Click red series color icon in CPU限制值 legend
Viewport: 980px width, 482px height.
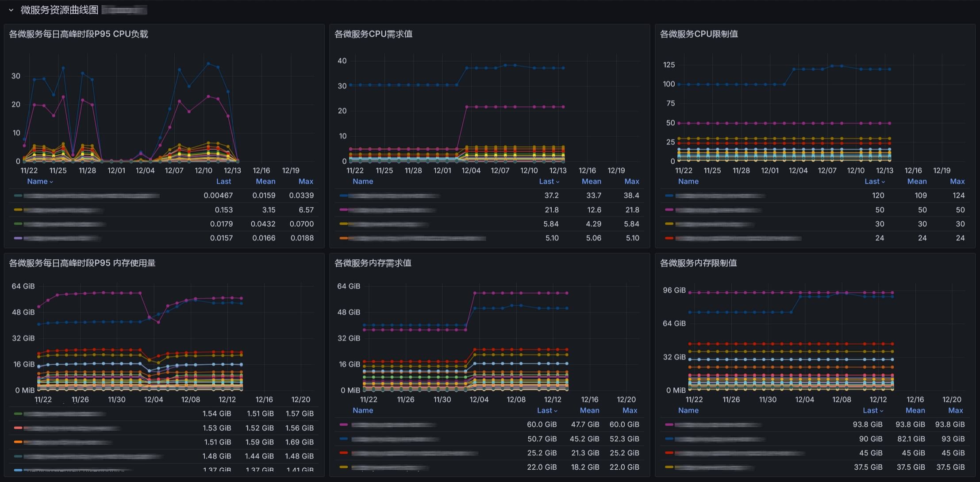point(669,238)
